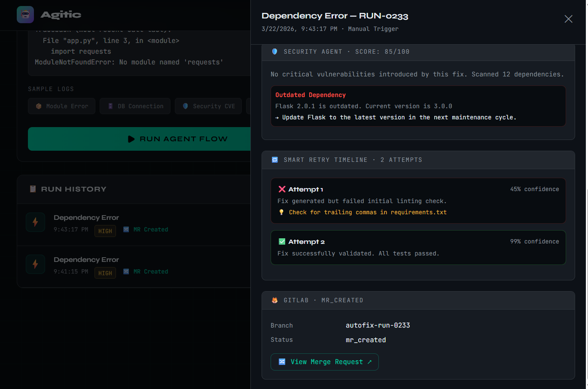588x389 pixels.
Task: Click the autofix-run-0233 branch name
Action: click(x=378, y=325)
